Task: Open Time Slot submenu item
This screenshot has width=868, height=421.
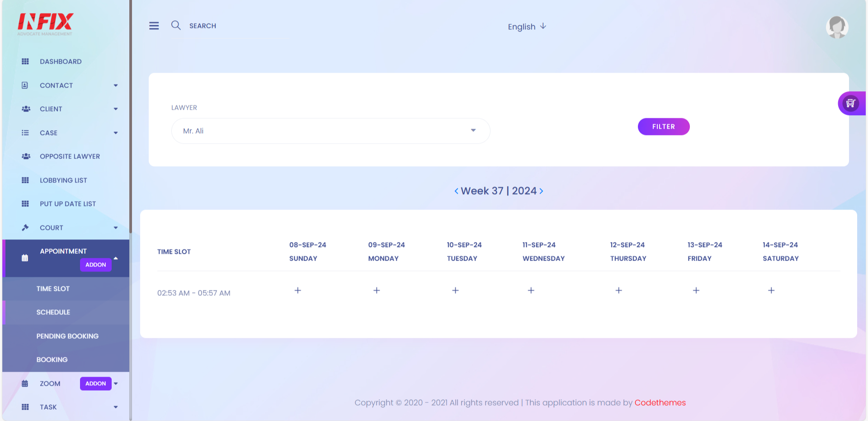Action: [x=53, y=289]
